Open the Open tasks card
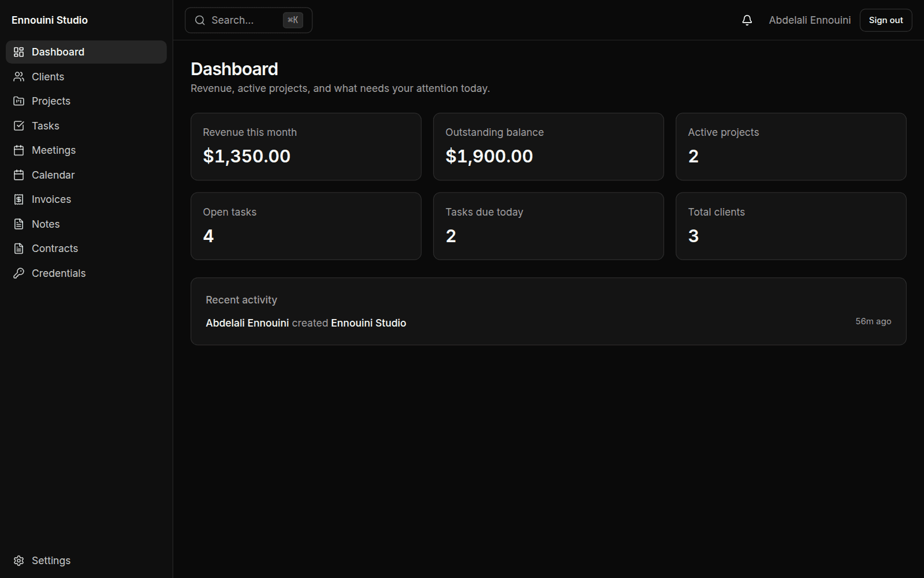 point(306,226)
